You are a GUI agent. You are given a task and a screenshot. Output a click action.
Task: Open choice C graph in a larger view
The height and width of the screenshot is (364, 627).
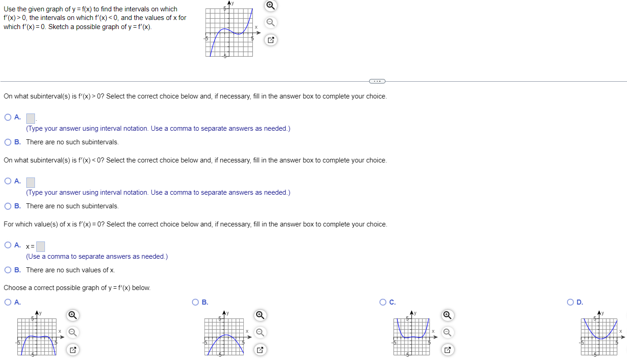click(x=448, y=349)
